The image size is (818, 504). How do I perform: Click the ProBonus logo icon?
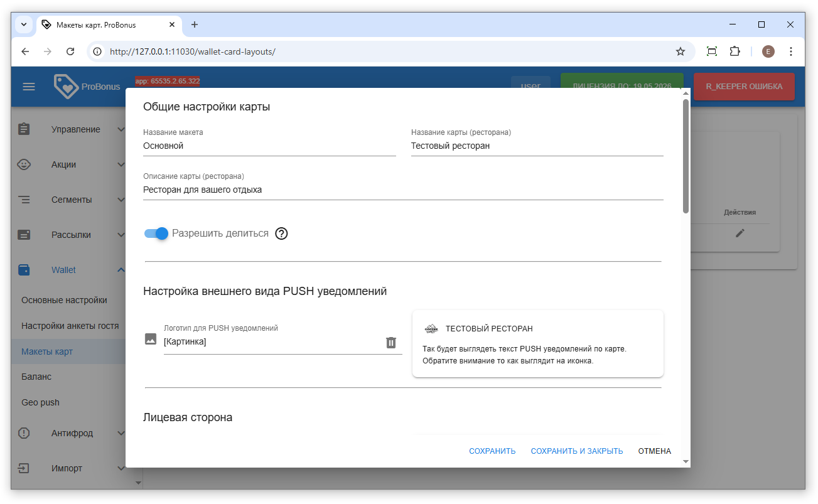click(65, 87)
